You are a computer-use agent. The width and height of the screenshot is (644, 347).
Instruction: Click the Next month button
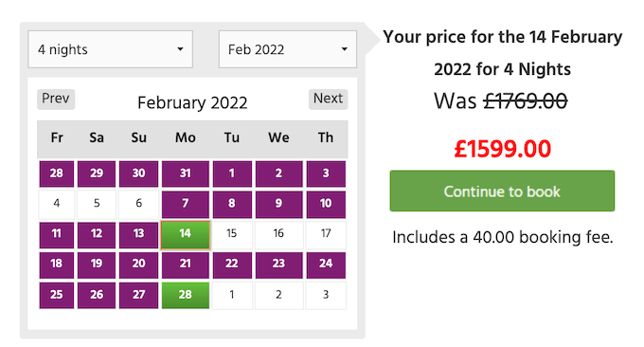[x=329, y=100]
